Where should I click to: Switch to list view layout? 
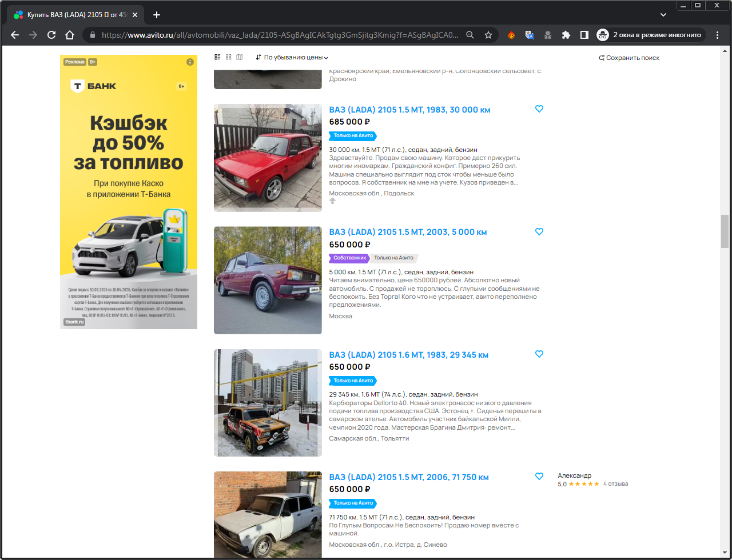click(x=217, y=57)
